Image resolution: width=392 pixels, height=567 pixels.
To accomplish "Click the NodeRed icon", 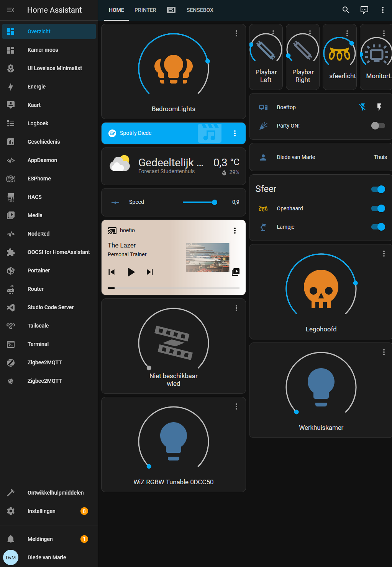I will 11,234.
